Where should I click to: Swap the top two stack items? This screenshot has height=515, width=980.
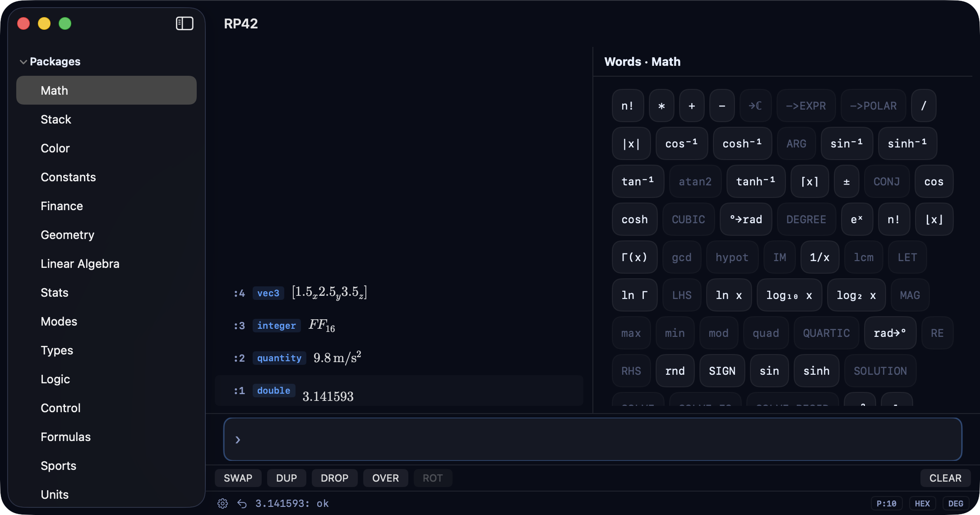coord(238,478)
